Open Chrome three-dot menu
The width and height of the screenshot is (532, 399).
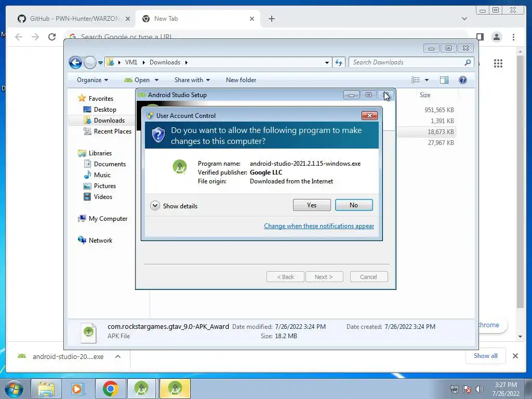[513, 37]
